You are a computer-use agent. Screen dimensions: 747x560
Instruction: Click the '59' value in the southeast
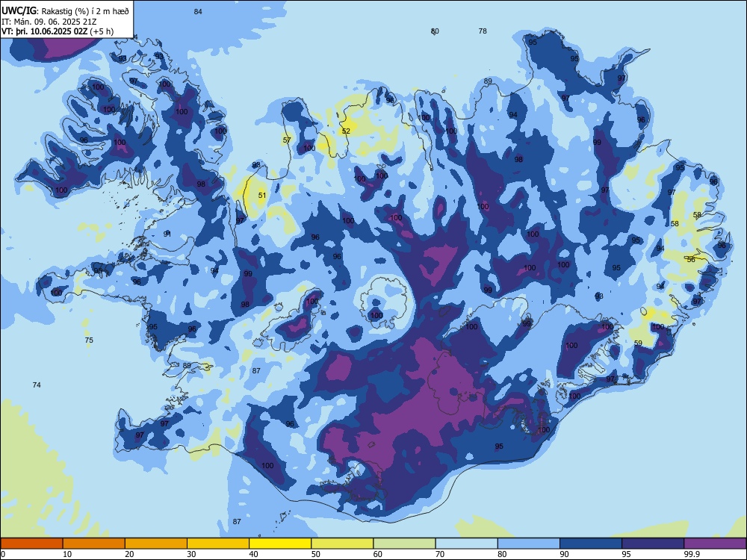(639, 343)
